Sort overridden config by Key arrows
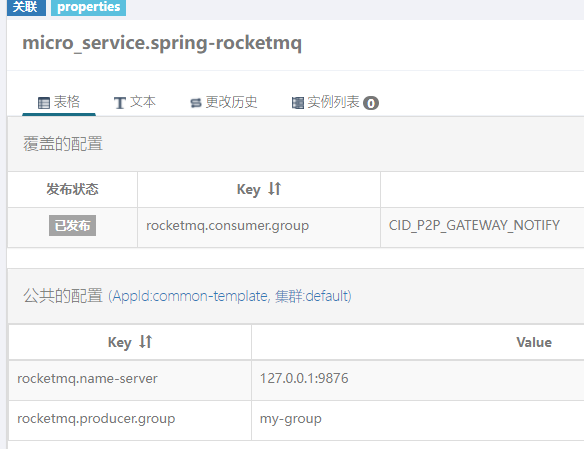584x449 pixels. tap(274, 189)
